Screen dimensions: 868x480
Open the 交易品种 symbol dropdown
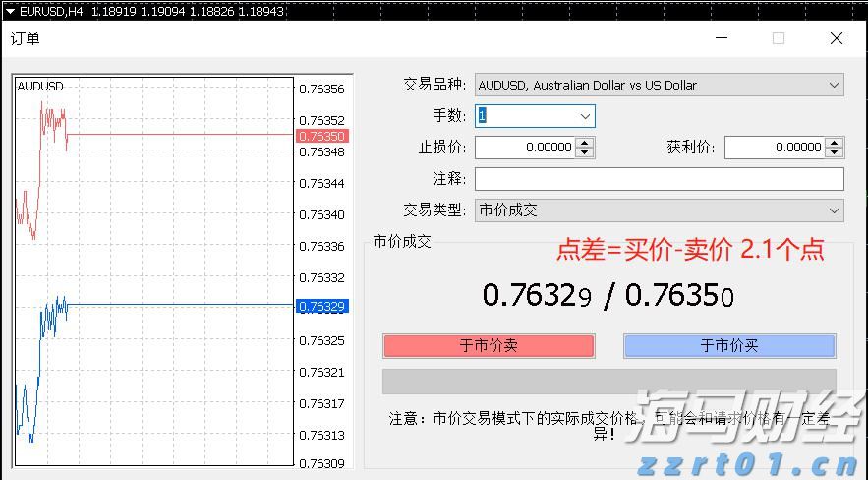pyautogui.click(x=835, y=85)
